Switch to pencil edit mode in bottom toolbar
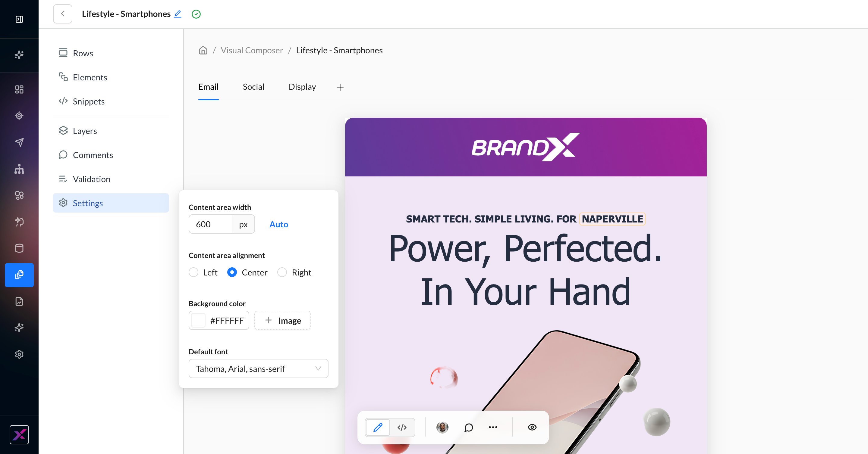 pos(378,428)
